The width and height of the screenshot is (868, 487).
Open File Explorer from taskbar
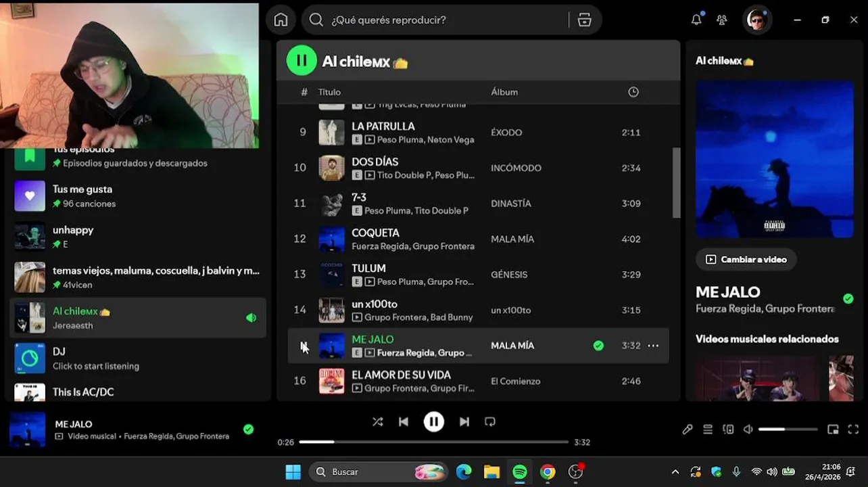tap(491, 472)
